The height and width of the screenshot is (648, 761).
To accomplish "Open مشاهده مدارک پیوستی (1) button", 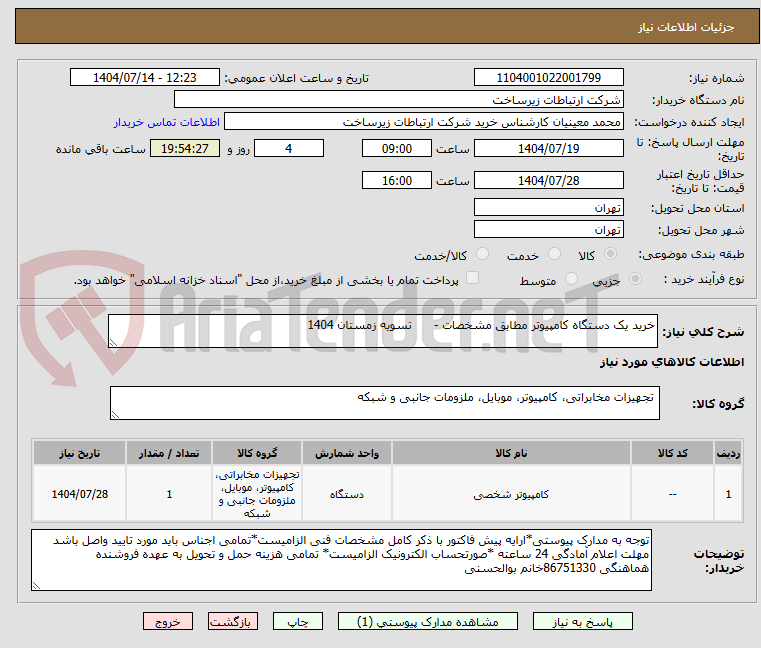I will click(428, 621).
